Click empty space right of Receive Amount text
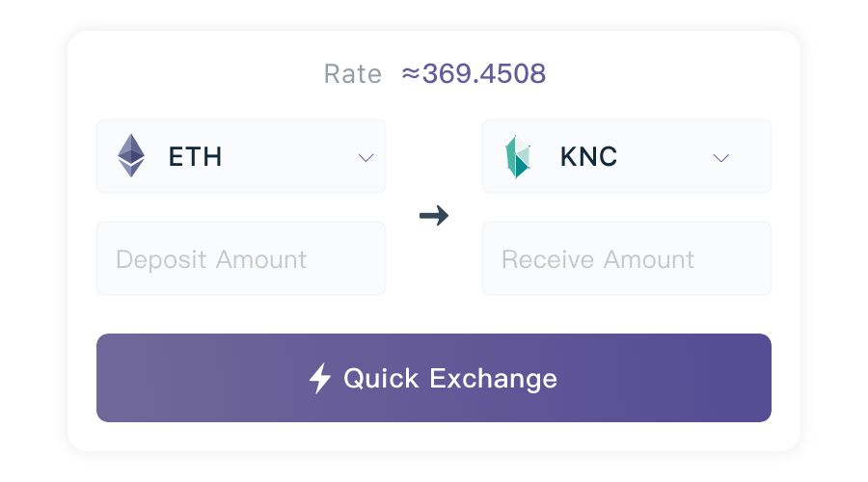 (733, 258)
